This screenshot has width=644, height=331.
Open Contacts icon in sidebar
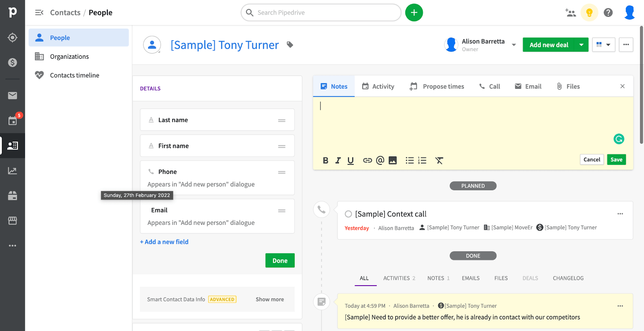pos(12,146)
